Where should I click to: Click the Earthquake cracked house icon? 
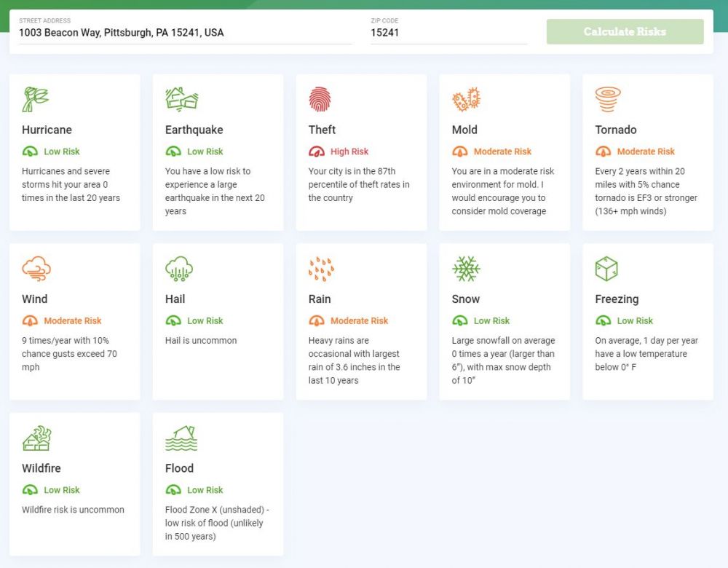pyautogui.click(x=181, y=99)
